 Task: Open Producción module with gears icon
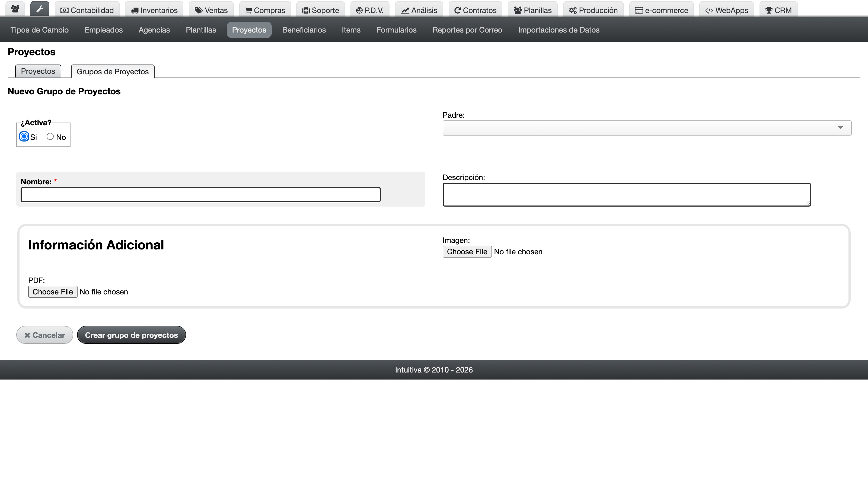tap(593, 10)
